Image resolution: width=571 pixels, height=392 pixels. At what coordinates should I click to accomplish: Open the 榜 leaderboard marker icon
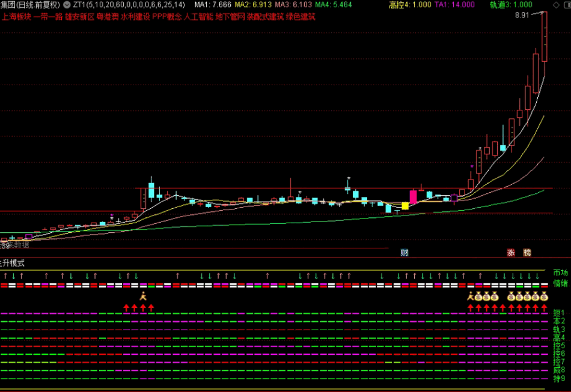[527, 252]
